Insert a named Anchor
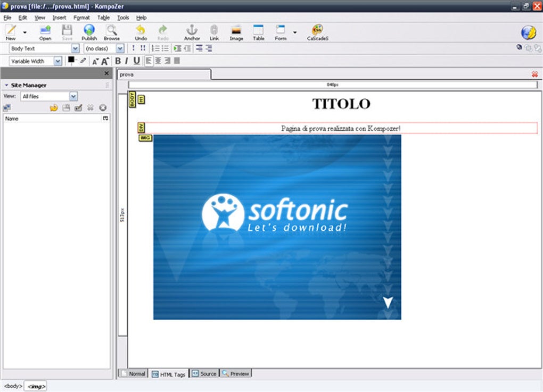This screenshot has height=392, width=543. coord(192,32)
